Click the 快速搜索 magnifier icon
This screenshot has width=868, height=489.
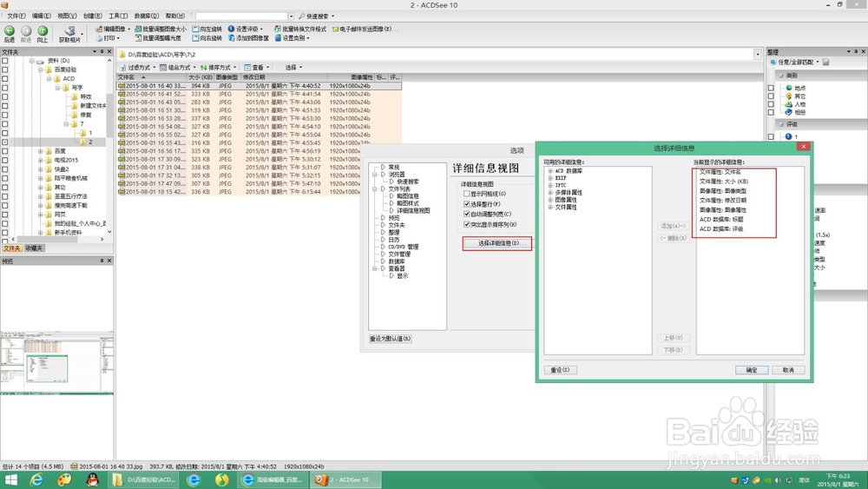click(302, 16)
